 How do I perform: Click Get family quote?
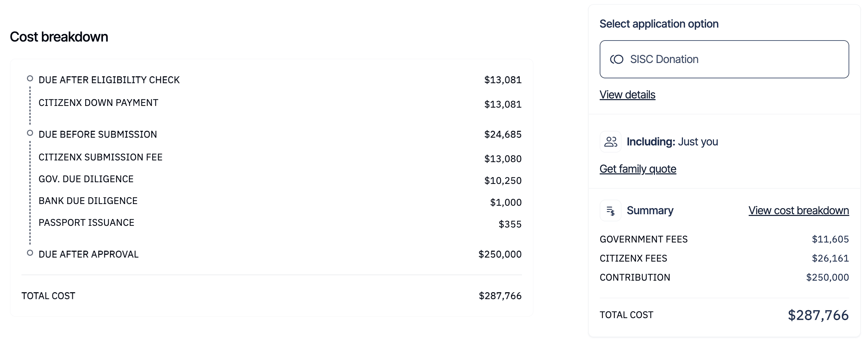[x=638, y=169]
